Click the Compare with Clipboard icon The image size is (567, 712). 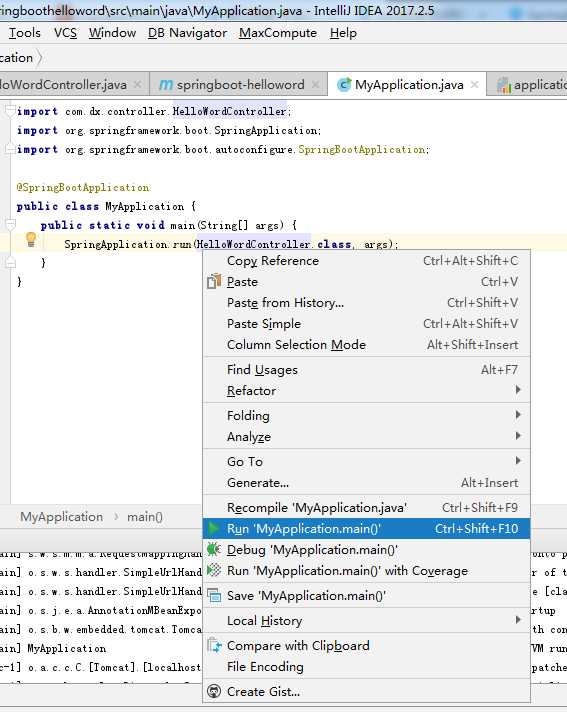pos(214,645)
